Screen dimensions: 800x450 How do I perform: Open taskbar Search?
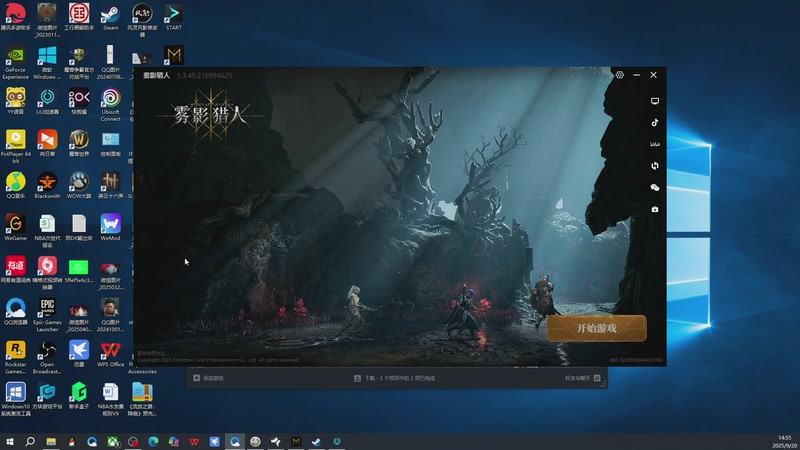tap(30, 442)
